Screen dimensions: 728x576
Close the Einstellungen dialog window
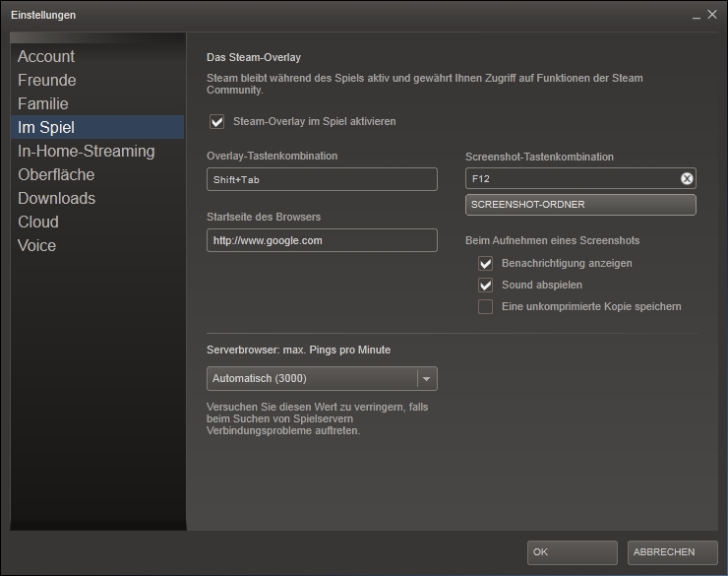[712, 15]
